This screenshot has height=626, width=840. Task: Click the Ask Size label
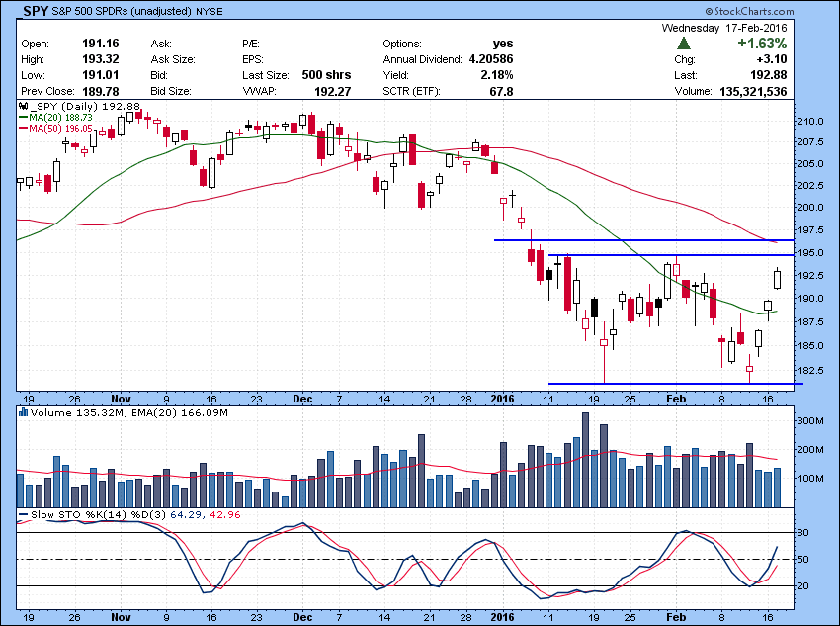173,59
